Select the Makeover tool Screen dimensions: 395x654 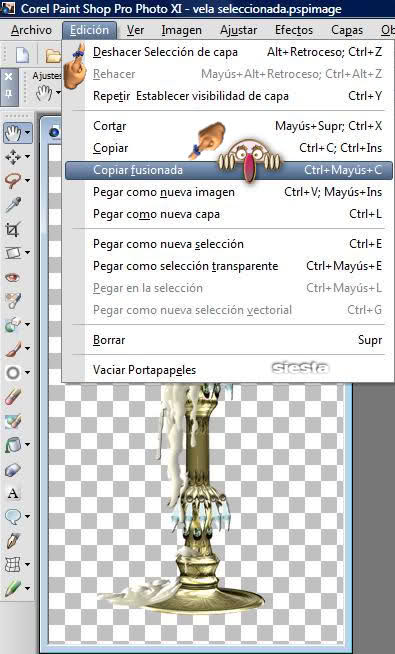pyautogui.click(x=13, y=300)
